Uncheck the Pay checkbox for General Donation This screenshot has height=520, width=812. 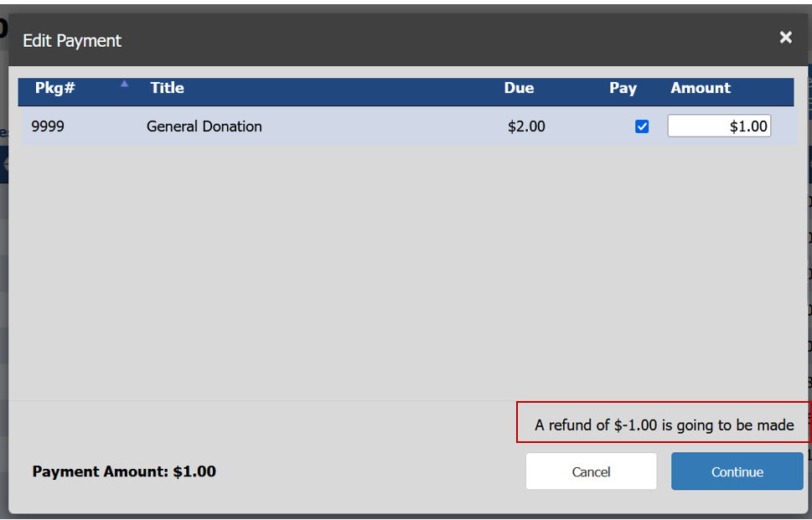(642, 126)
